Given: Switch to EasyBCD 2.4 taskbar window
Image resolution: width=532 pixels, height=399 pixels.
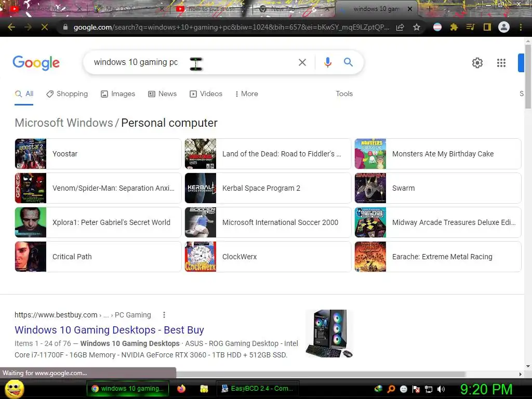Looking at the screenshot, I should [x=258, y=389].
